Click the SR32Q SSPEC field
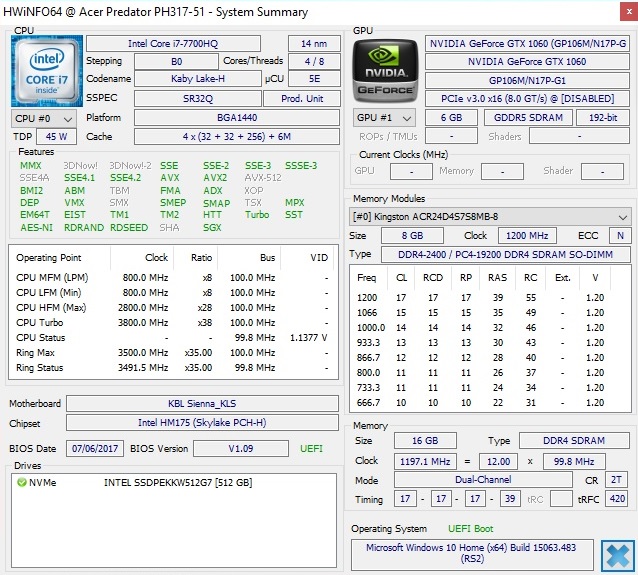Screen dimensions: 638x575 198,98
